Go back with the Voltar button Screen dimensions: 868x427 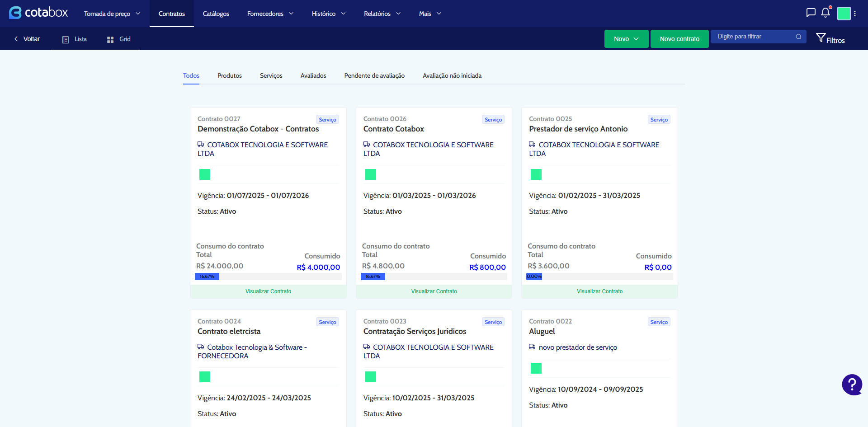click(27, 39)
